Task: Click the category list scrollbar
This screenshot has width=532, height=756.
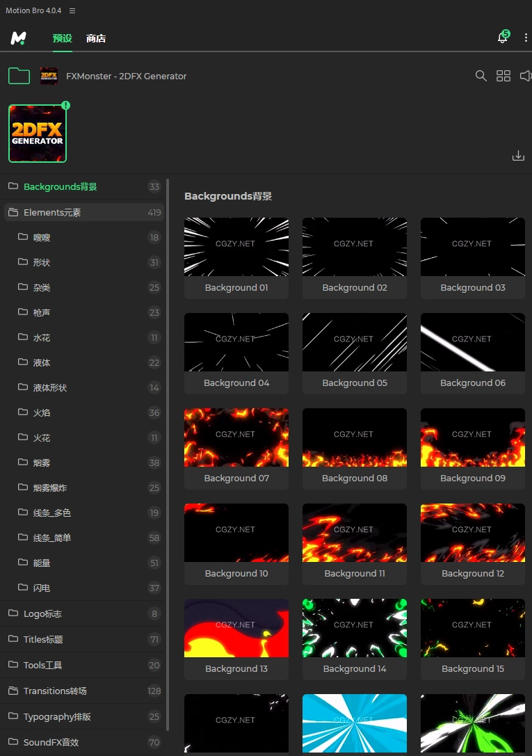Action: pyautogui.click(x=168, y=455)
